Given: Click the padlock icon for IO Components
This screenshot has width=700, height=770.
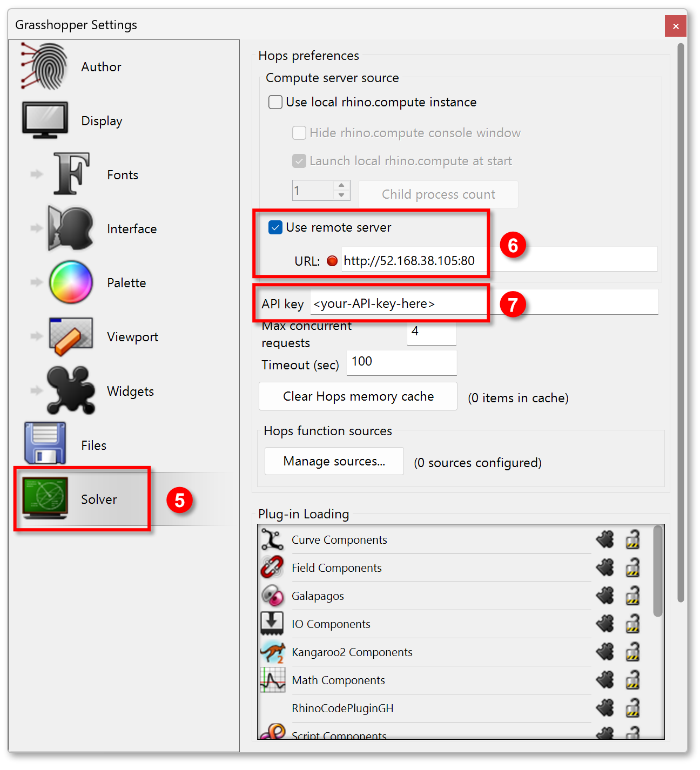Looking at the screenshot, I should (x=632, y=624).
